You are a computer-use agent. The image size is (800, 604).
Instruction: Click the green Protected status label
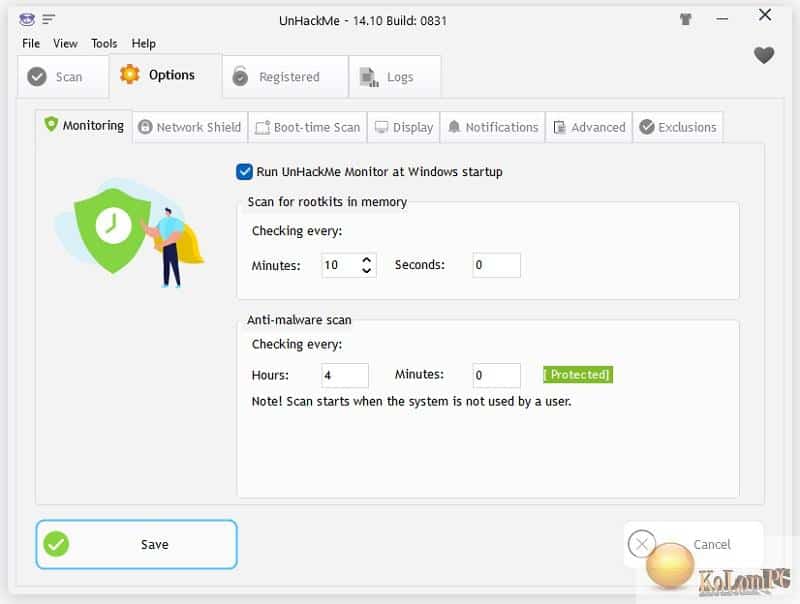pyautogui.click(x=578, y=375)
